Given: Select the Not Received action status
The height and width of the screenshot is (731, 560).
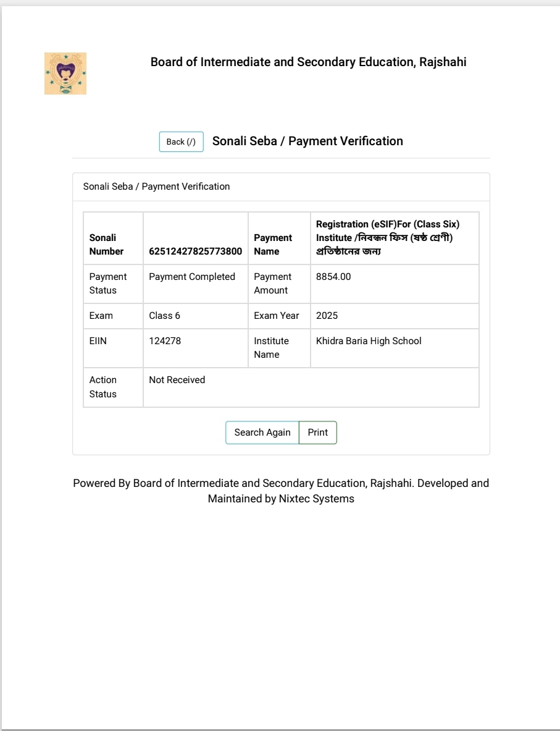Looking at the screenshot, I should (x=177, y=380).
